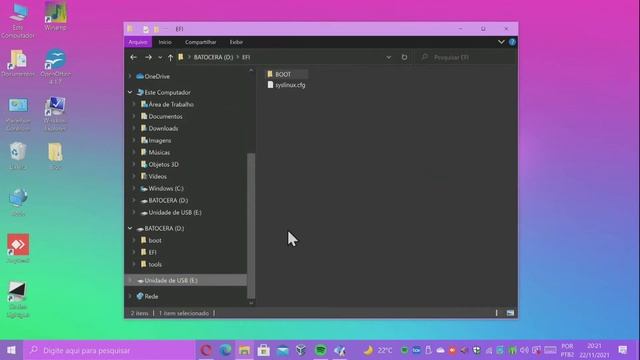Open Documentos desktop shortcut
Image resolution: width=640 pixels, height=360 pixels.
coord(18,63)
